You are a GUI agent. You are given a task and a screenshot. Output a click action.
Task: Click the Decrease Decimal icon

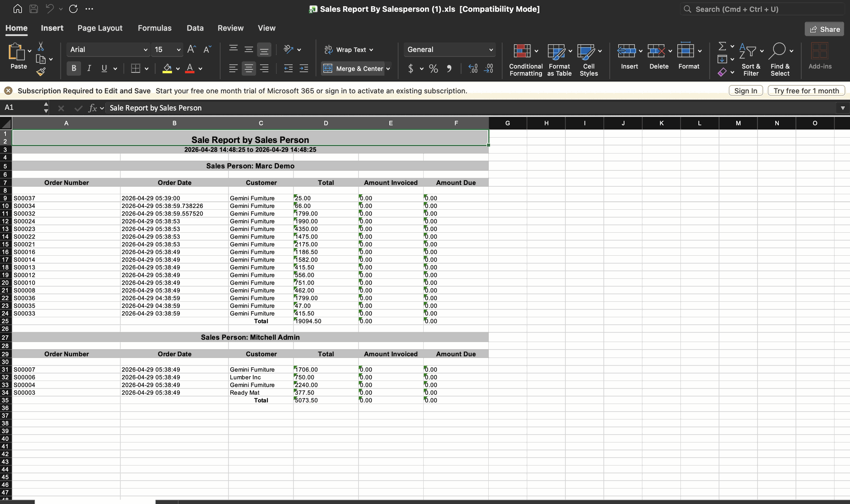489,69
